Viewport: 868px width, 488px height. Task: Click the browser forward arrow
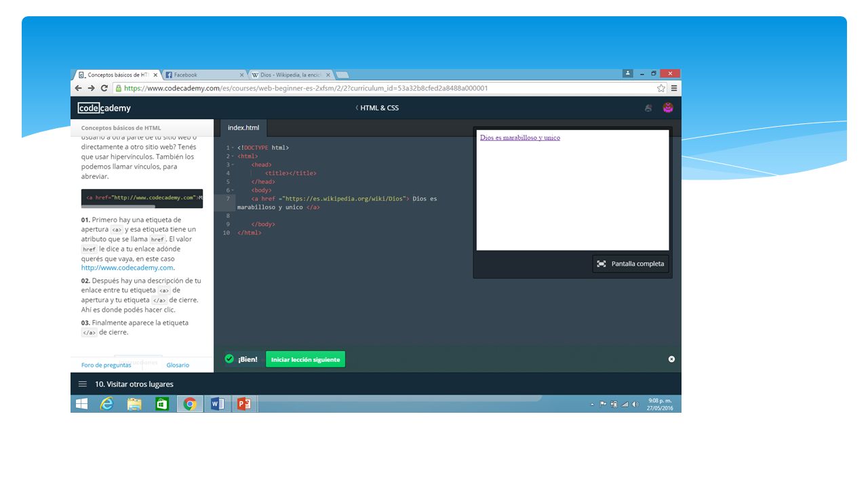92,88
